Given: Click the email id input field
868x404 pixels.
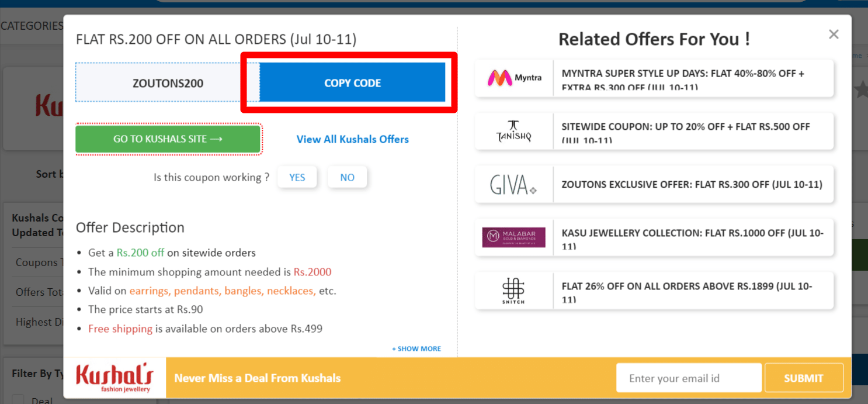Looking at the screenshot, I should point(689,378).
